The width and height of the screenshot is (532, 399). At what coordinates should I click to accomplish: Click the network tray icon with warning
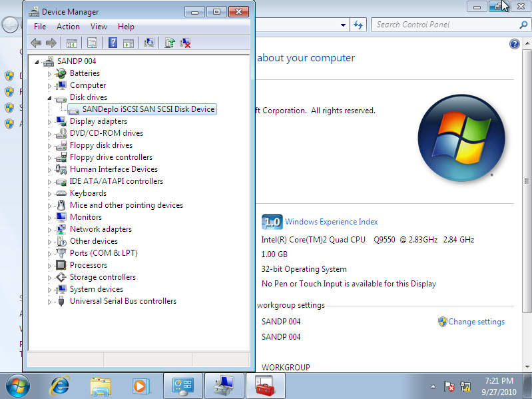pyautogui.click(x=465, y=386)
